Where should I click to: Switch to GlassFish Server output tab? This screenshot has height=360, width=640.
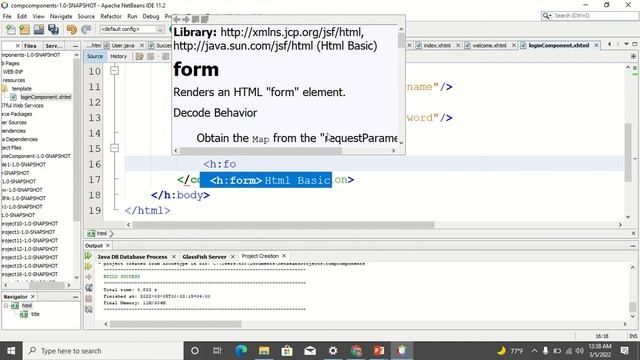(204, 257)
